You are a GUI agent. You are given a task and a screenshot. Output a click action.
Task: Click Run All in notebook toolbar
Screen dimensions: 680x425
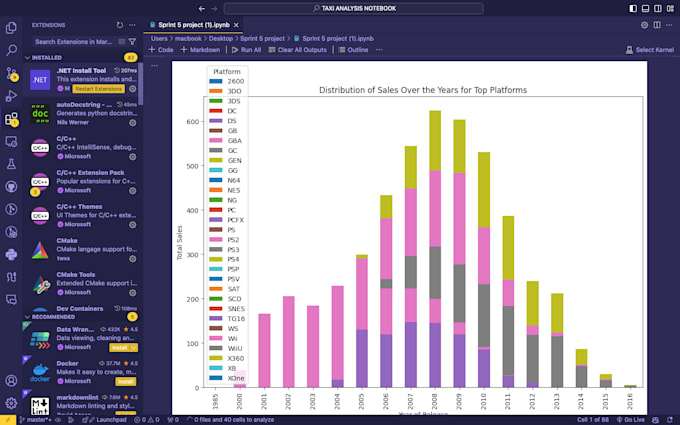coord(246,49)
